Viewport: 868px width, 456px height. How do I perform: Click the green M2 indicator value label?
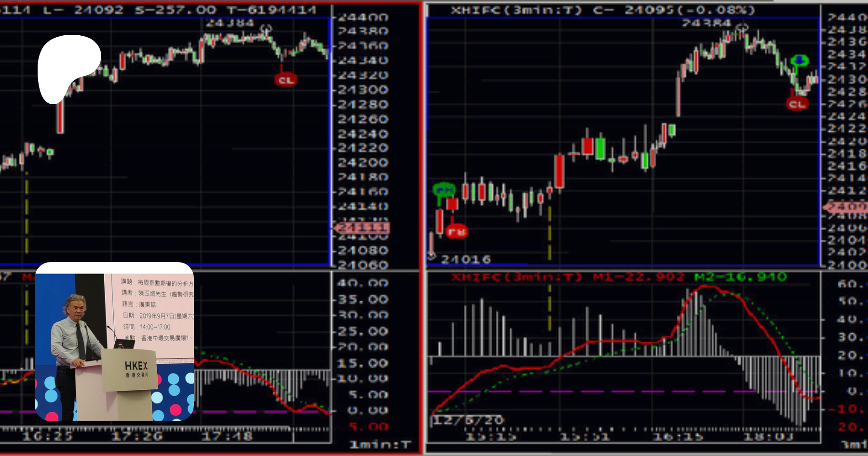pyautogui.click(x=740, y=277)
